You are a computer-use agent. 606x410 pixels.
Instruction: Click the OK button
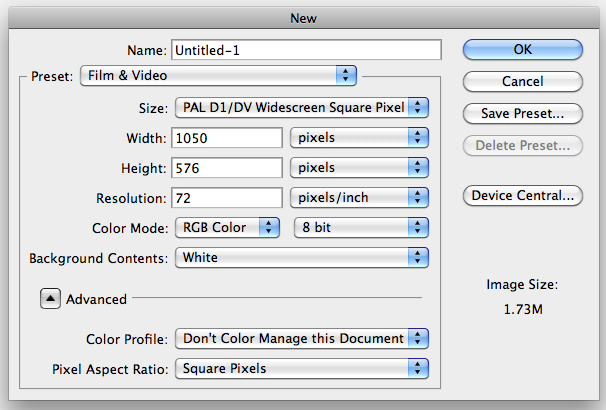coord(522,50)
